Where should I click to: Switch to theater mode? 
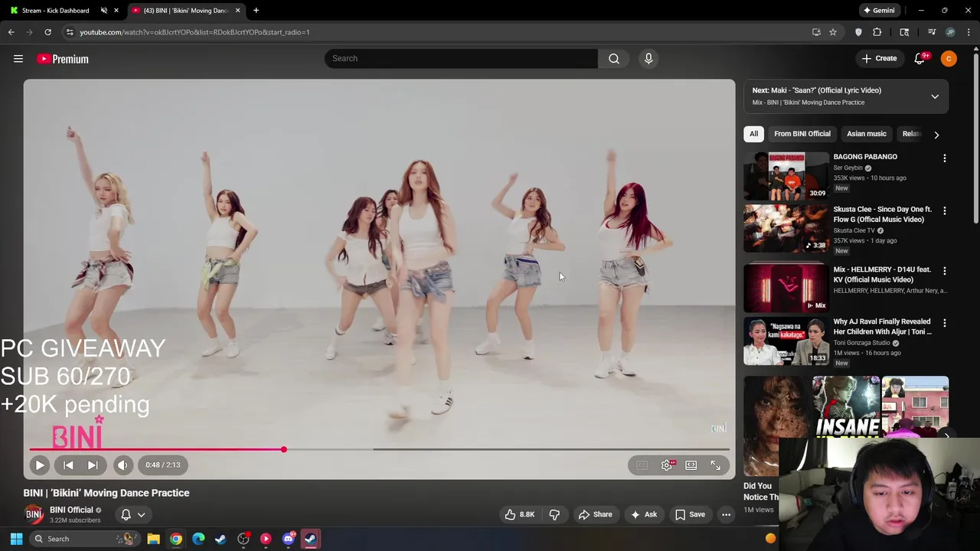coord(691,465)
